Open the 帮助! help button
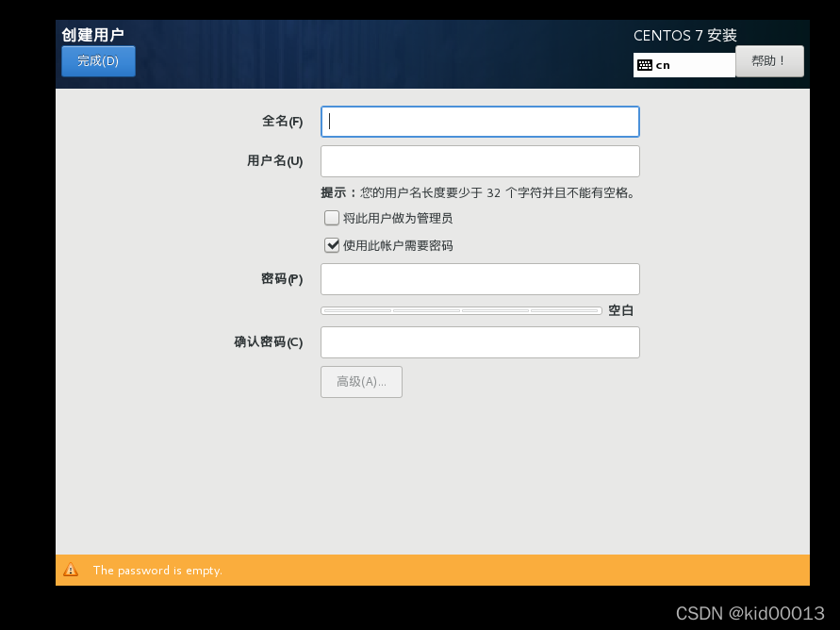 tap(769, 61)
